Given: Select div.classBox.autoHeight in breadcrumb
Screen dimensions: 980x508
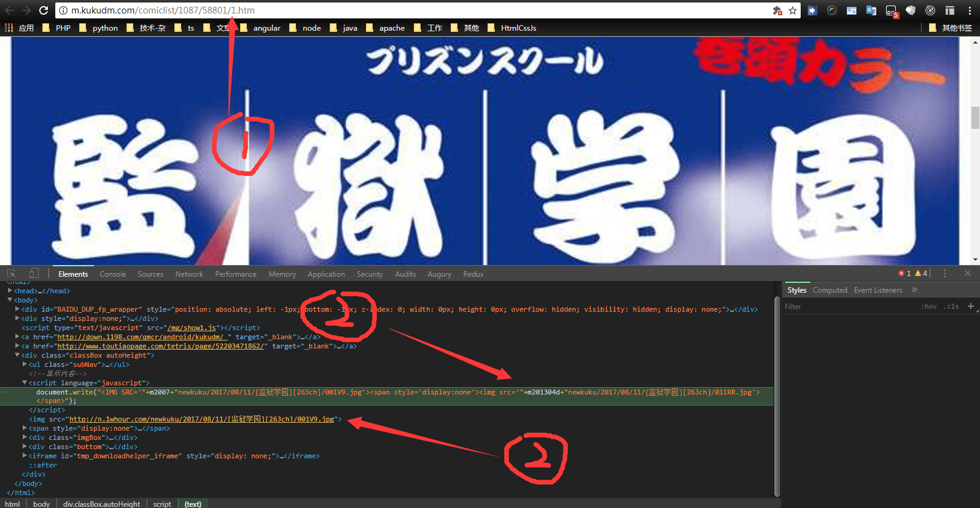Looking at the screenshot, I should (101, 504).
